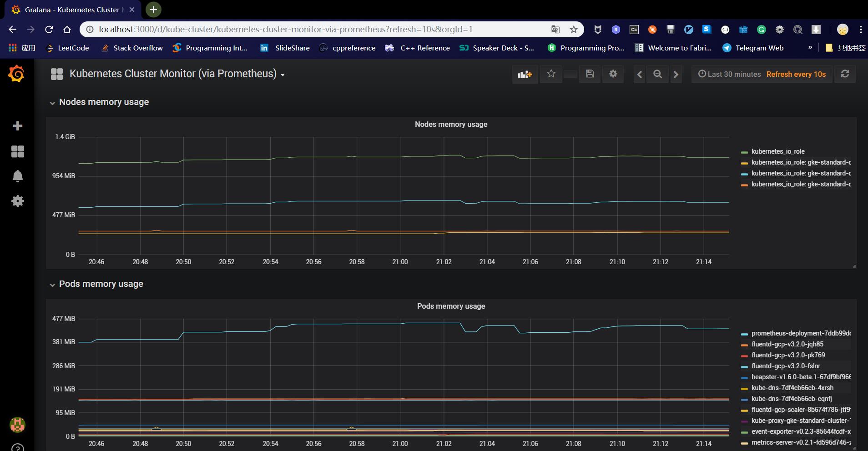Show more bookmarks overflow chevron

tap(810, 48)
